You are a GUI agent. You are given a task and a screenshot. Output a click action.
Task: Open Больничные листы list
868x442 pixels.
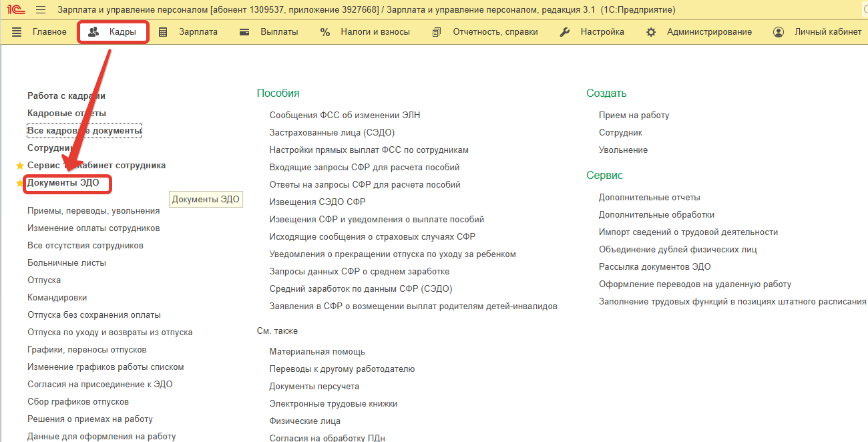coord(67,263)
